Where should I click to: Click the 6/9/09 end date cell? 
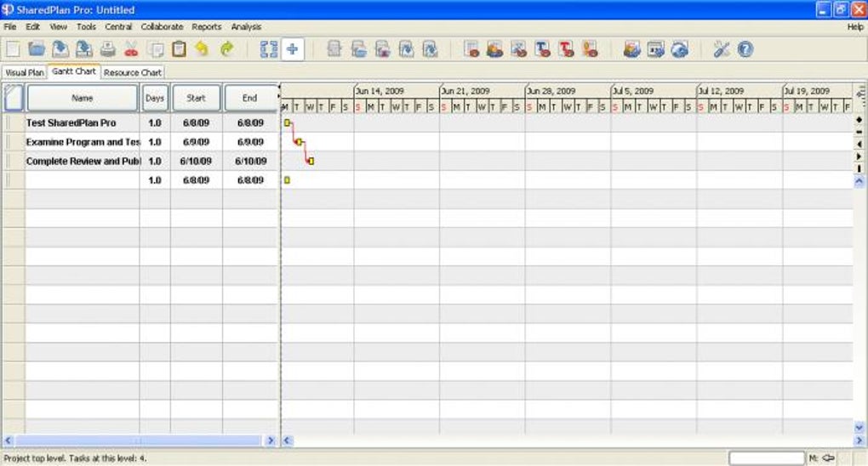point(250,142)
